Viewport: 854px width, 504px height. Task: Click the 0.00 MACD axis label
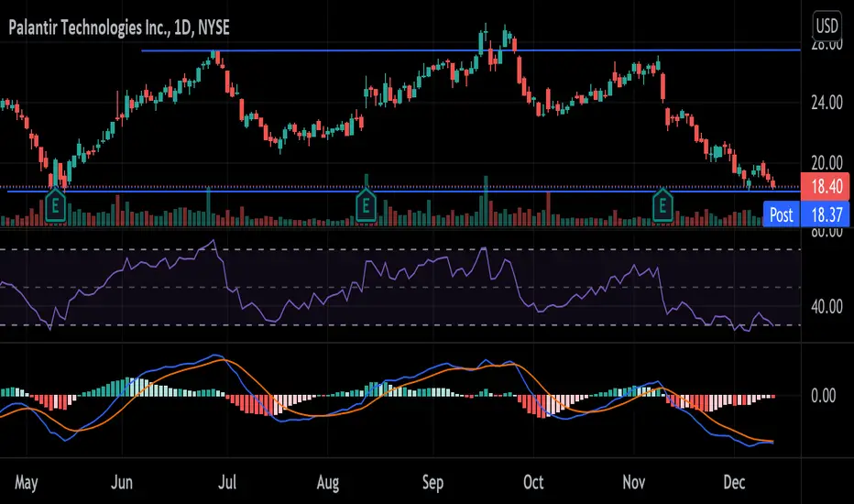(x=823, y=396)
